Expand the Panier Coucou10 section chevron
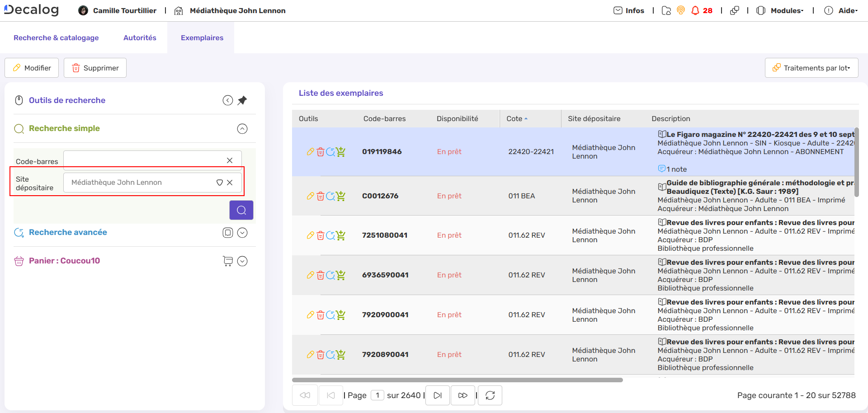 [242, 261]
